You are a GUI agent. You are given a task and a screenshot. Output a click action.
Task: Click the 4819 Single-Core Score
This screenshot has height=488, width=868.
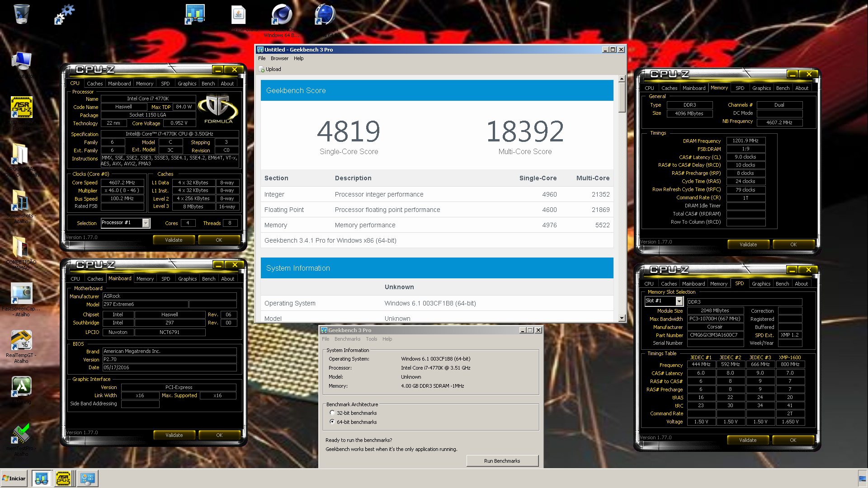tap(349, 131)
